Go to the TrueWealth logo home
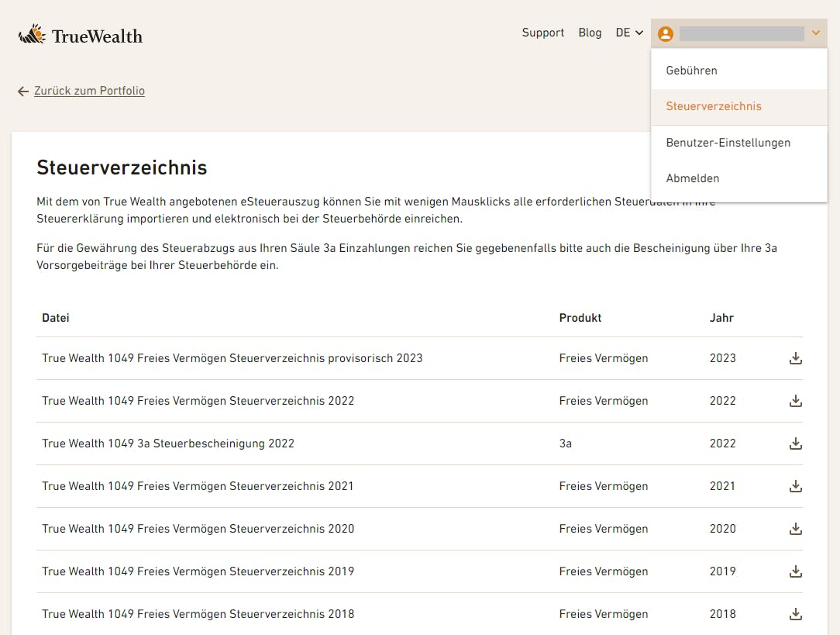840x635 pixels. point(81,36)
